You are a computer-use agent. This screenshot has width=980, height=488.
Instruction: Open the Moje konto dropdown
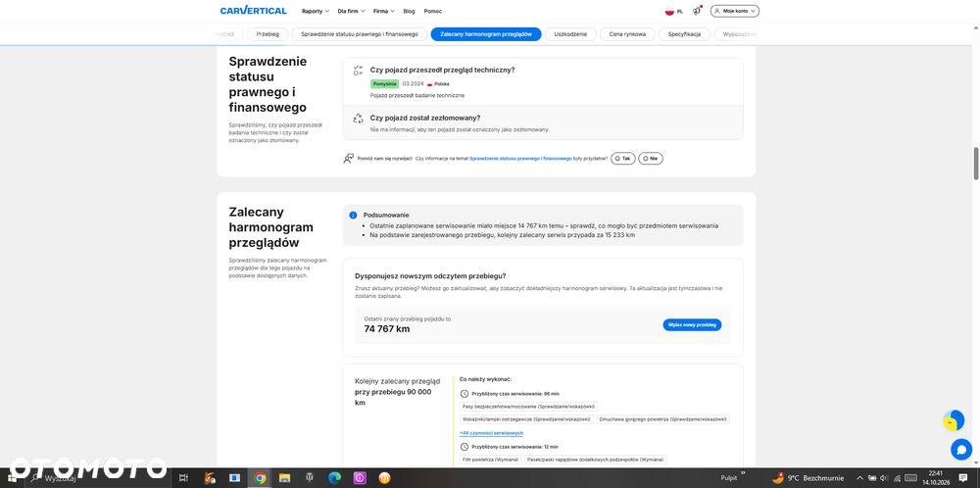(x=735, y=11)
